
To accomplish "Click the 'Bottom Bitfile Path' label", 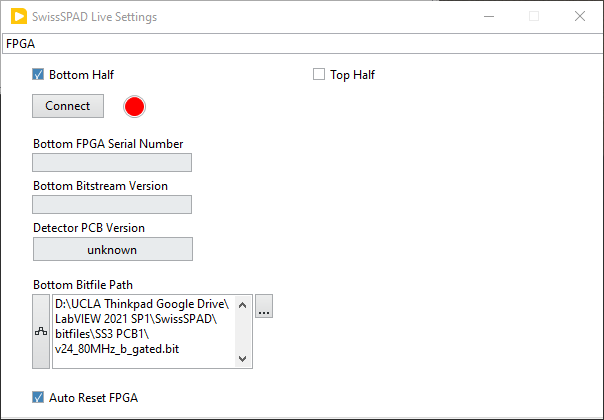I will 83,285.
